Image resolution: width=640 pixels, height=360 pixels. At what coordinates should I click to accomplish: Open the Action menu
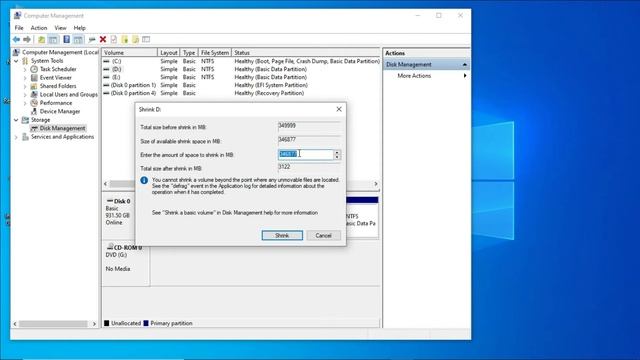tap(39, 28)
